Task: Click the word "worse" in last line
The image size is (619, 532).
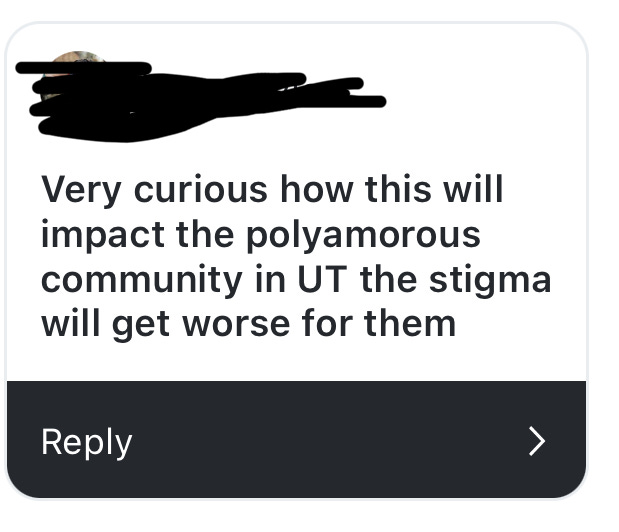Action: [x=236, y=325]
